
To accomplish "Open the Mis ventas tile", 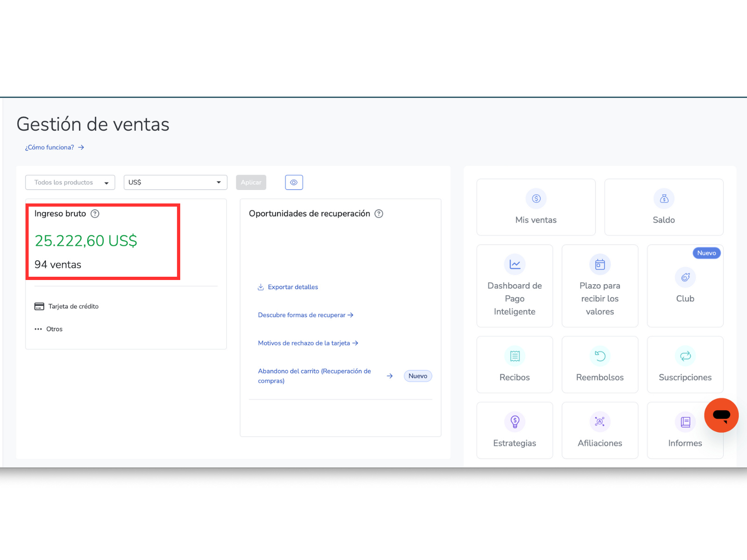I will tap(536, 207).
